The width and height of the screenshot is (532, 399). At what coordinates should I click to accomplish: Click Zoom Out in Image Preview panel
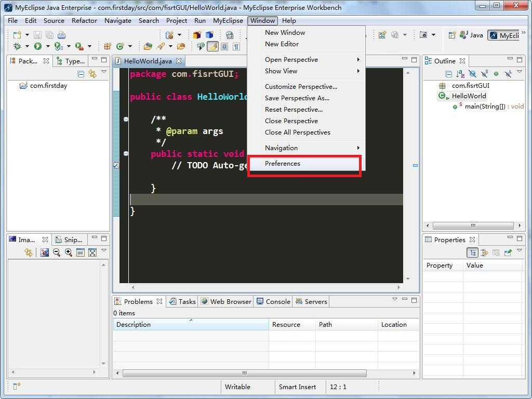[56, 252]
